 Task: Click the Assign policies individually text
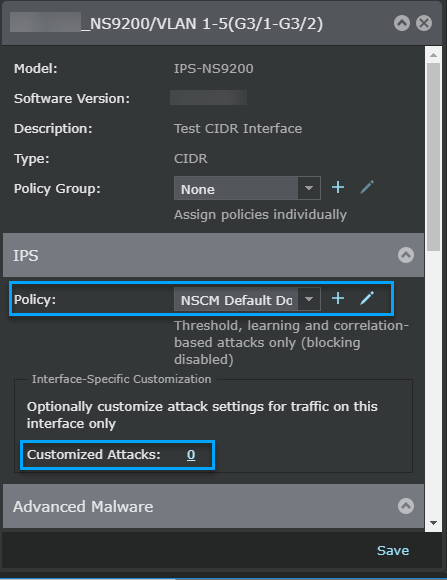261,215
